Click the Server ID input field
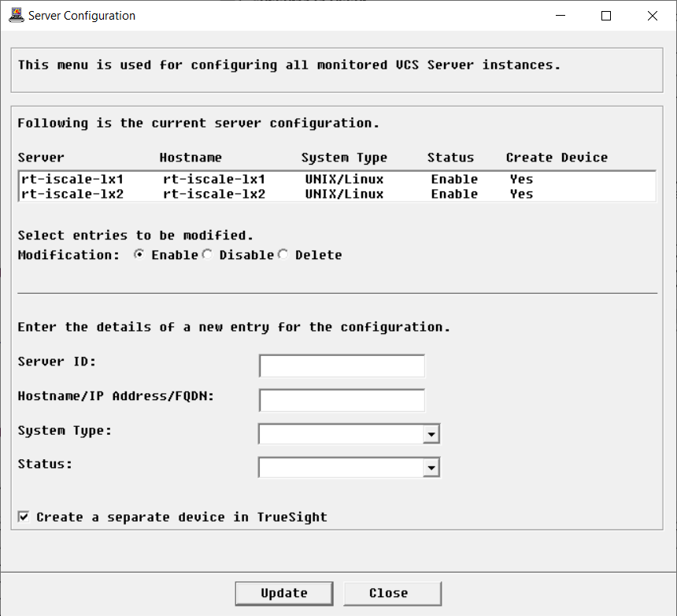 click(x=341, y=365)
